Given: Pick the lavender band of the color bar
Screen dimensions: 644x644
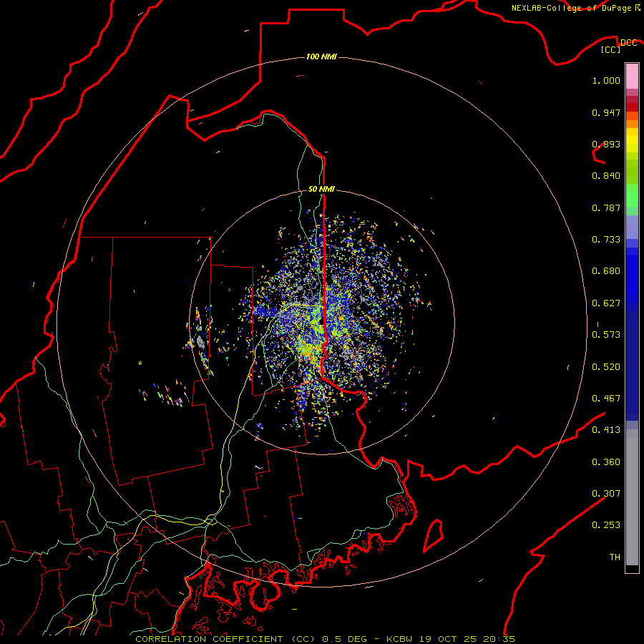Looking at the screenshot, I should tap(632, 227).
